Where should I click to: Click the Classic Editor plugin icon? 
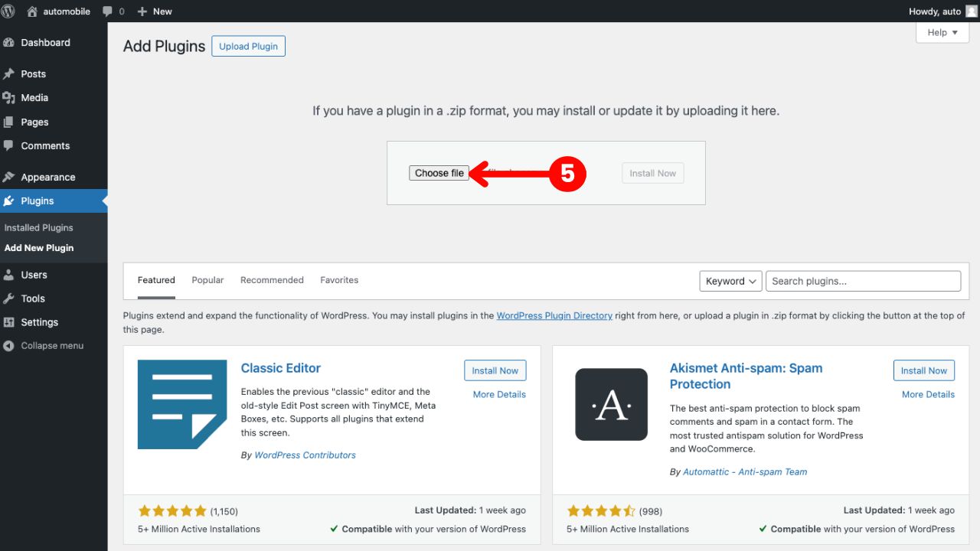[x=182, y=404]
